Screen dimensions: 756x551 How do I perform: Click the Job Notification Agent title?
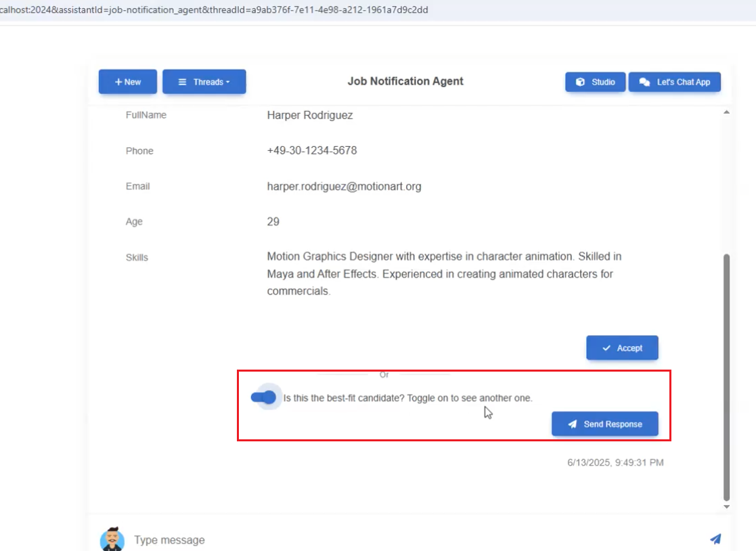point(405,81)
